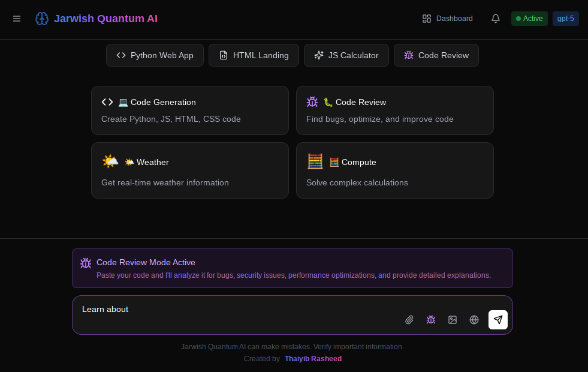This screenshot has height=372, width=588.
Task: Toggle the sidebar with the hamburger icon
Action: [17, 19]
